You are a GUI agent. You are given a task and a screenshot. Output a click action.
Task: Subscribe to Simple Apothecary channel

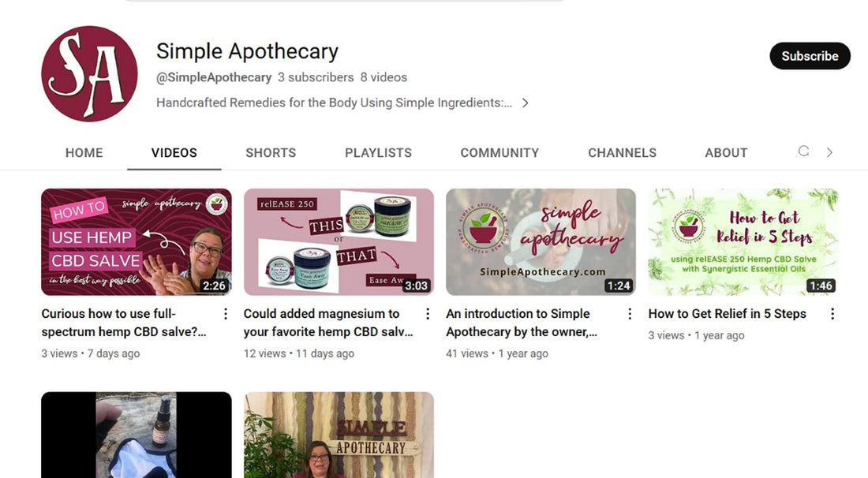(810, 56)
